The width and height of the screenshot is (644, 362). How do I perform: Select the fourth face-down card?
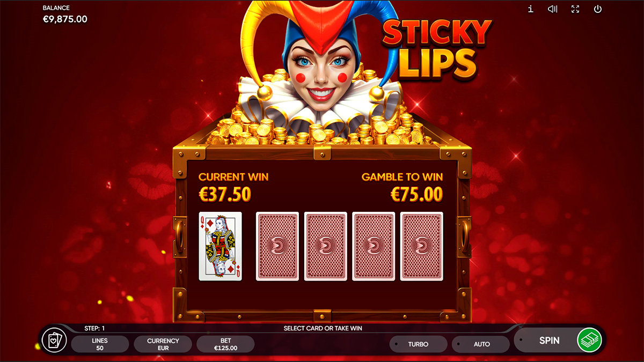(422, 246)
